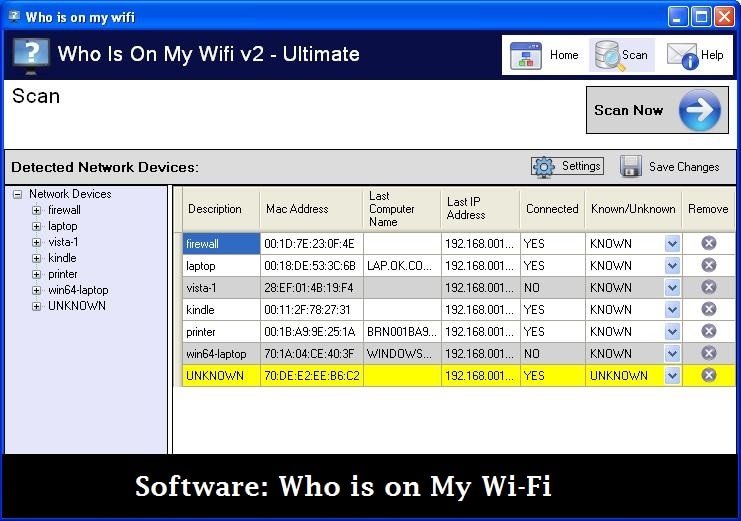The width and height of the screenshot is (741, 521).
Task: Open Known/Unknown dropdown for UNKNOWN device
Action: pos(672,376)
